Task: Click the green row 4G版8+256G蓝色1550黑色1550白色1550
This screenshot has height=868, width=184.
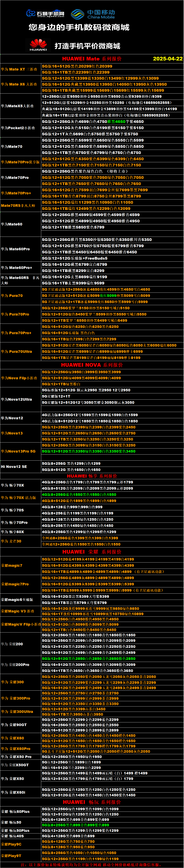Action: 79,495
